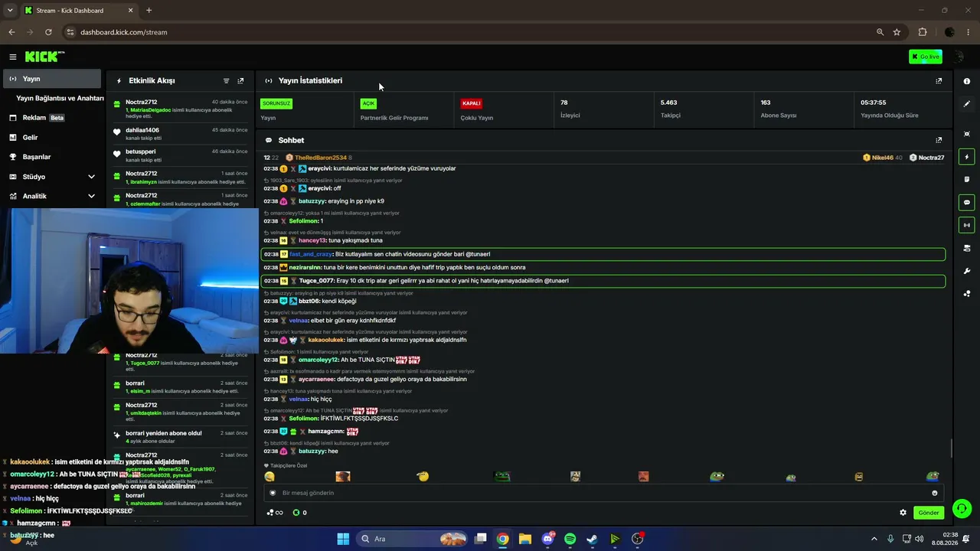Open the emoji picker in message box
Screen dimensions: 980x551
pos(935,493)
